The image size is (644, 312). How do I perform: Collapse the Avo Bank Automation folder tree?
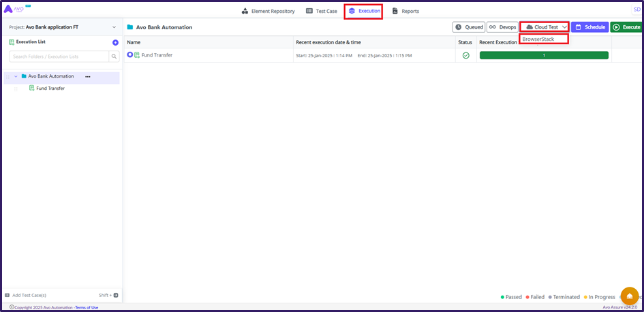(x=16, y=76)
